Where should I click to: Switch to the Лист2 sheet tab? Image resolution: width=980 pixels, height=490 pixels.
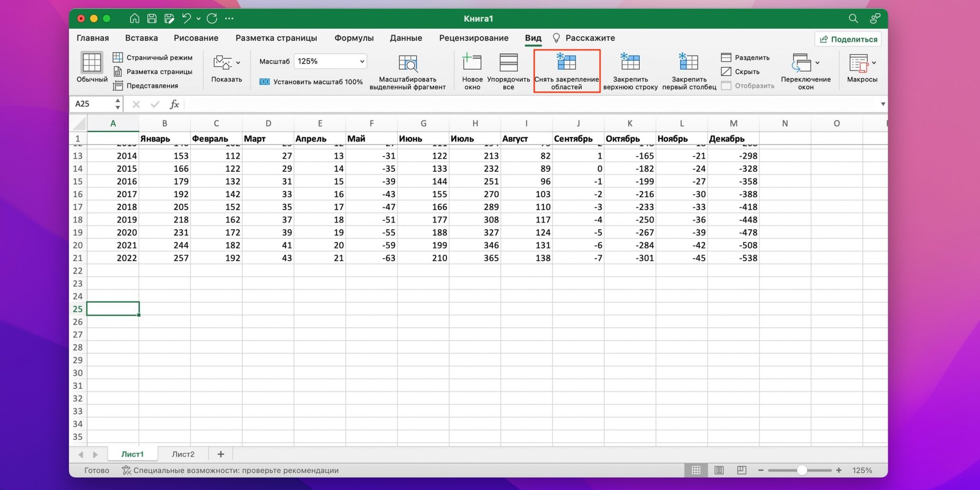click(183, 454)
